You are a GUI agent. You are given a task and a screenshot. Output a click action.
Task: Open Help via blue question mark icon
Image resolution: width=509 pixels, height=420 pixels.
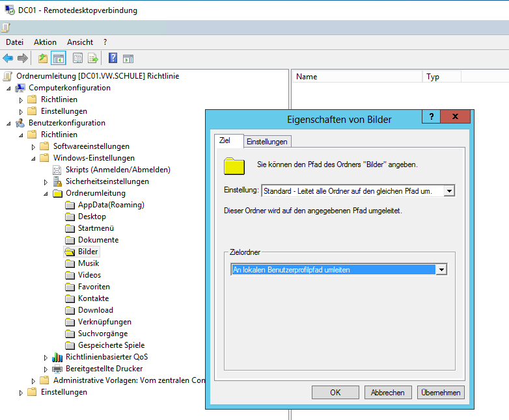point(113,59)
